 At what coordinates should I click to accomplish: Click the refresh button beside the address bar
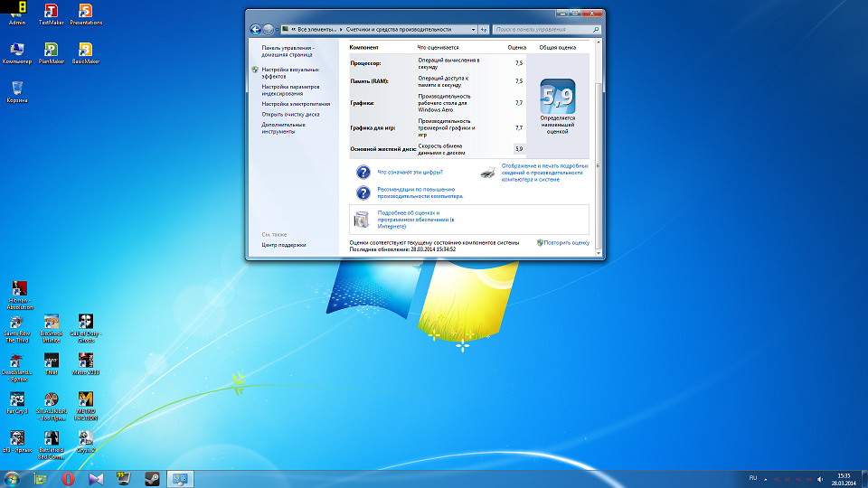484,30
